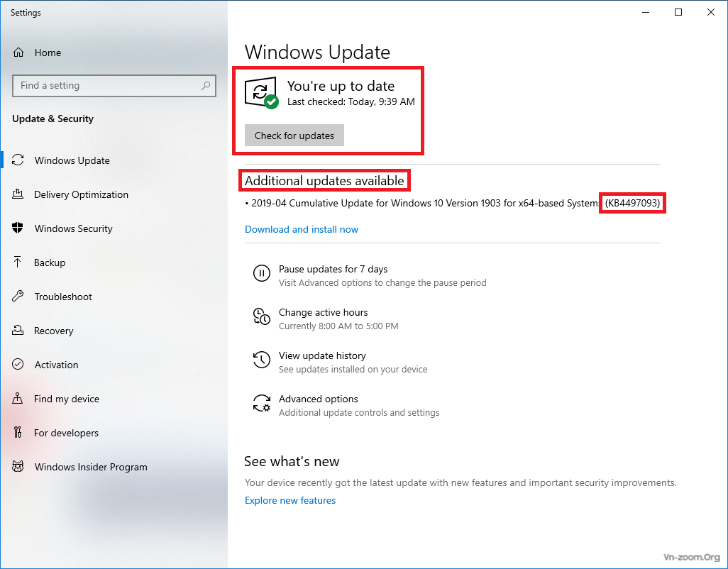Open the Backup settings page
This screenshot has height=569, width=728.
click(x=50, y=263)
